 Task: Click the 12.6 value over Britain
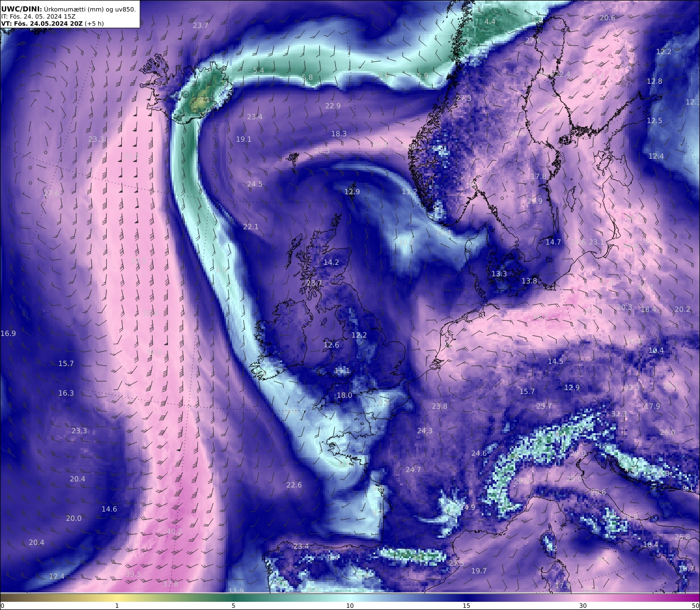point(331,345)
